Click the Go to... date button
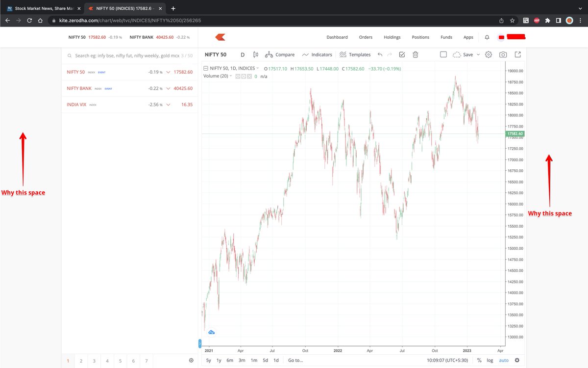 point(295,360)
